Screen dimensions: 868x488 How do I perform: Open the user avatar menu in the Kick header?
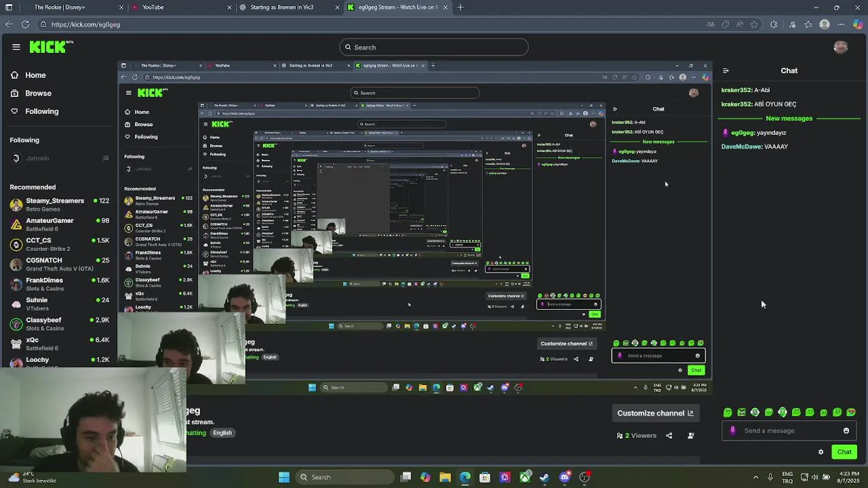[x=841, y=47]
